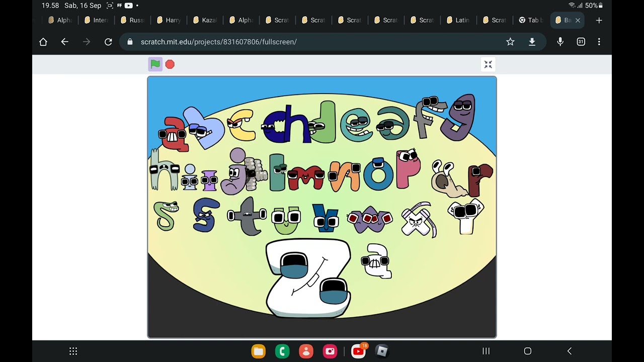Open the app drawer grid icon

(x=73, y=351)
